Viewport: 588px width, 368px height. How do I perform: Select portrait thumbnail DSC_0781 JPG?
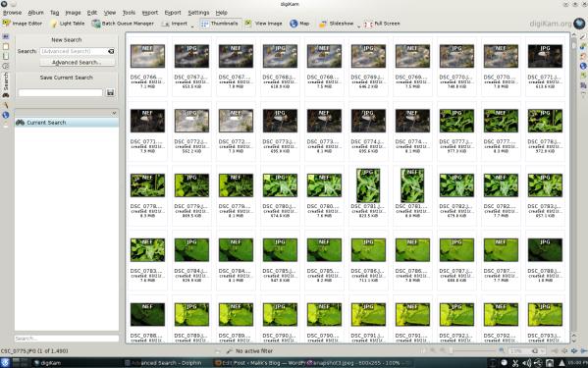point(368,185)
